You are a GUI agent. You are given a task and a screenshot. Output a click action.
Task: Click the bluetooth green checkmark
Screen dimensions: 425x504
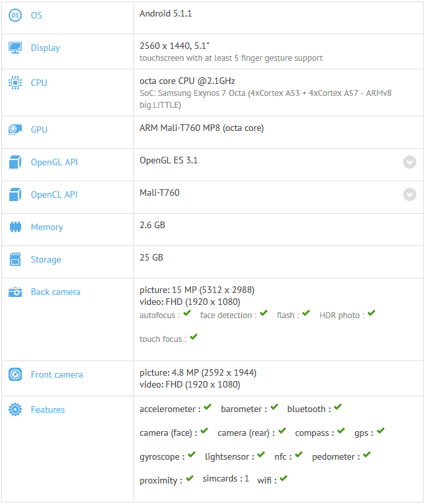pos(338,407)
